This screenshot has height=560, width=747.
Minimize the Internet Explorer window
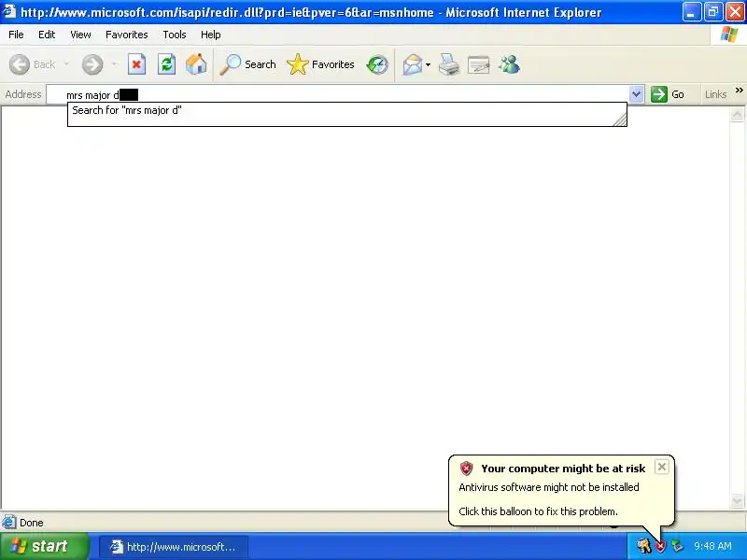(691, 12)
